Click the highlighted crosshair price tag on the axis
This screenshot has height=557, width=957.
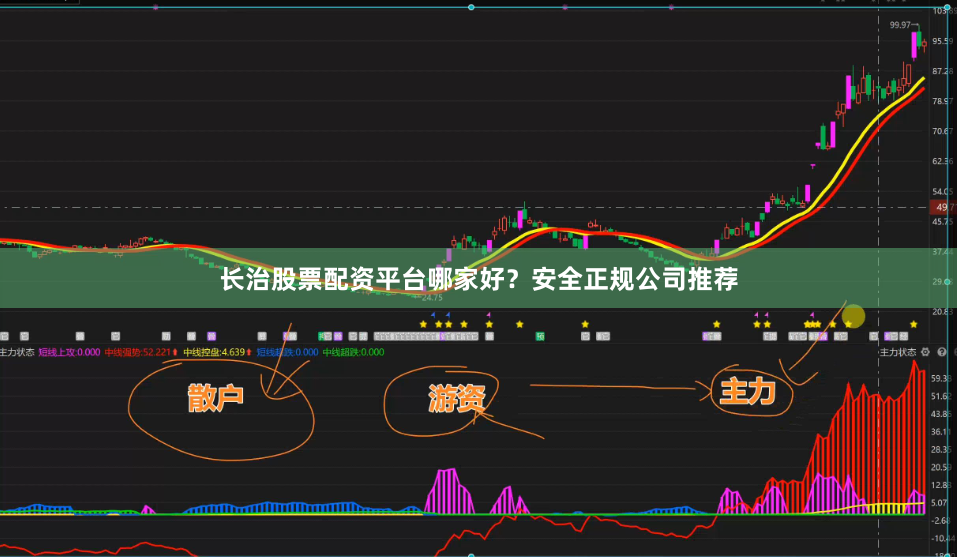point(943,207)
